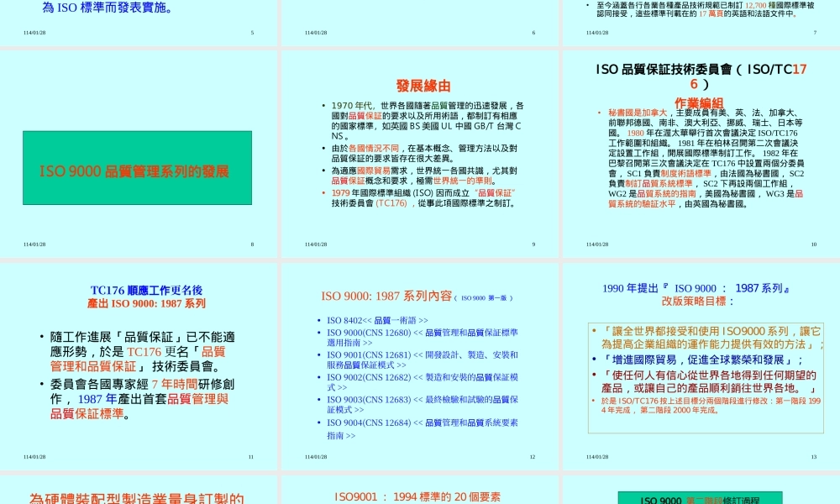Click the "發展緣由" slide heading

coord(423,86)
